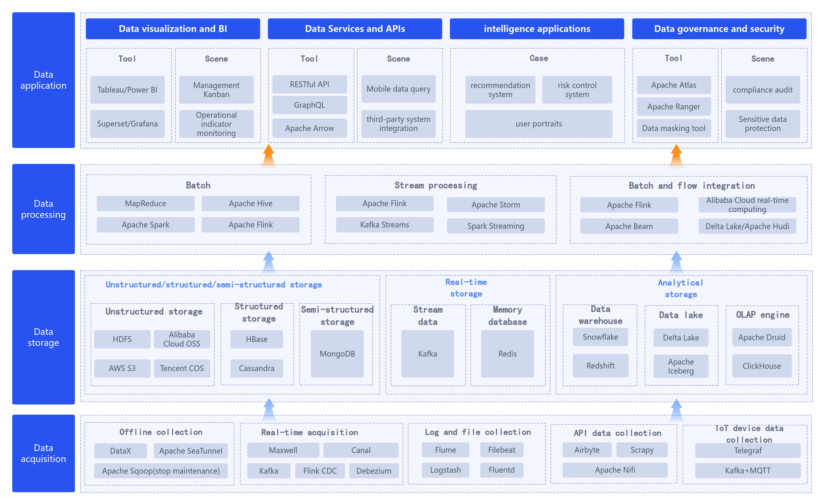Select the Apache Ranger tool
This screenshot has height=504, width=824.
(x=674, y=106)
